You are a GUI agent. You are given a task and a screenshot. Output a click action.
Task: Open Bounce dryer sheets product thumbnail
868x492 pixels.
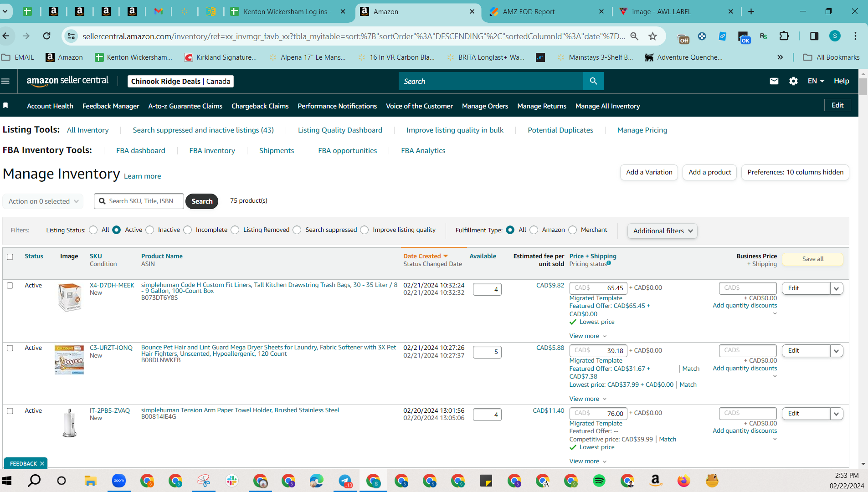coord(69,360)
